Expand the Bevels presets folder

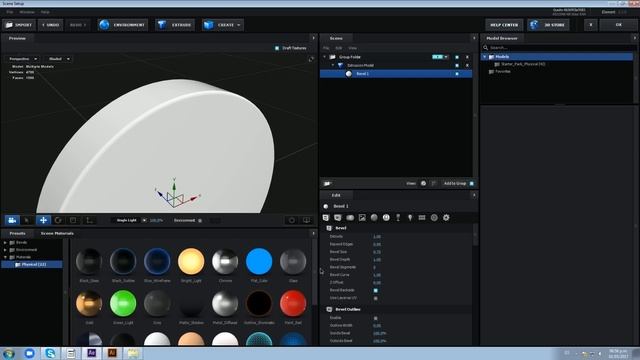5,242
